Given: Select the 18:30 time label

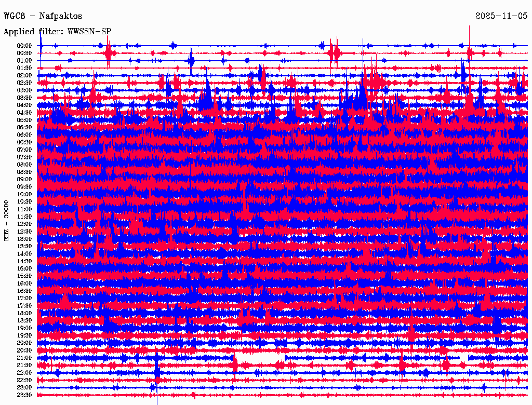Looking at the screenshot, I should 24,320.
